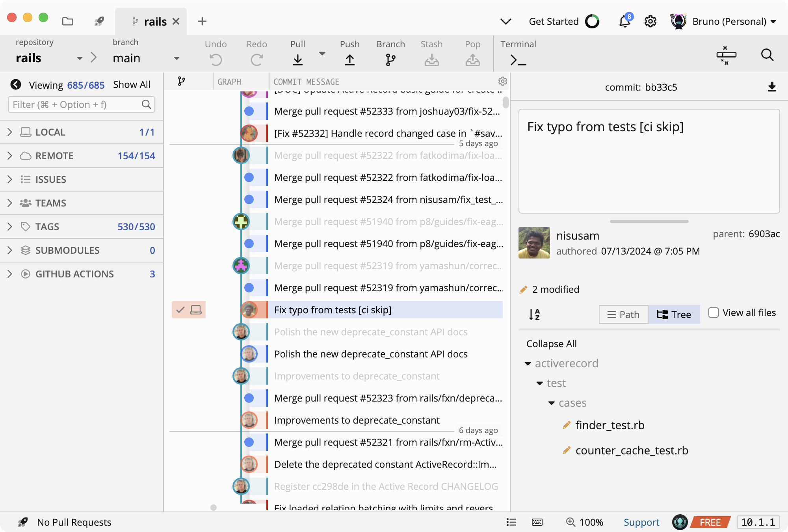Expand the REMOTE section

click(10, 156)
